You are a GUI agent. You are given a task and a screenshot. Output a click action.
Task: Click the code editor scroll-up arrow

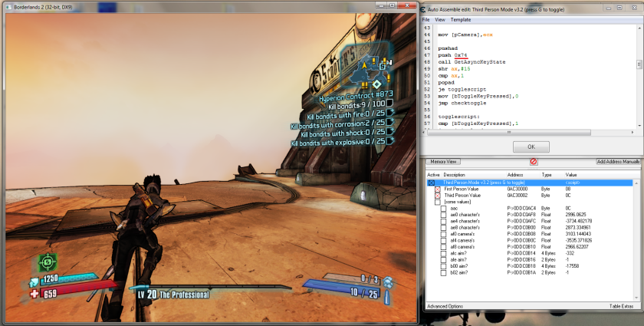(x=639, y=28)
